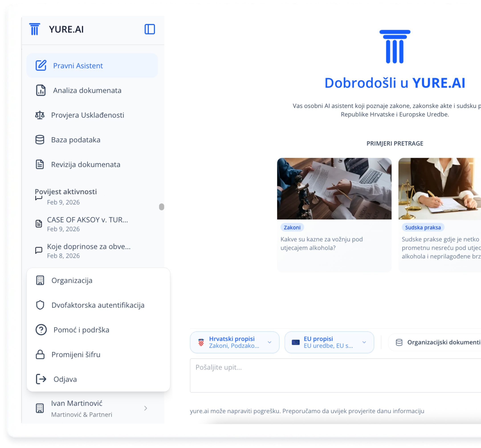Expand the Hrvatski propisi dropdown
Screen dimensions: 481x448
pyautogui.click(x=269, y=342)
